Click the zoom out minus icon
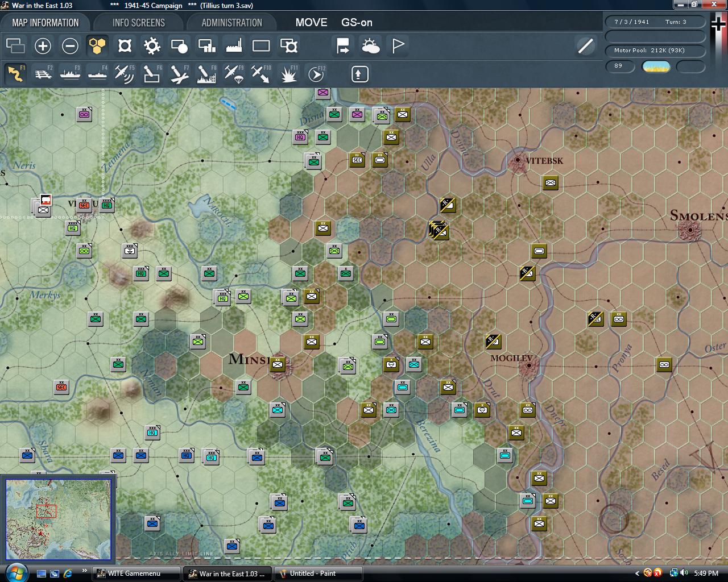The height and width of the screenshot is (582, 728). coord(70,46)
